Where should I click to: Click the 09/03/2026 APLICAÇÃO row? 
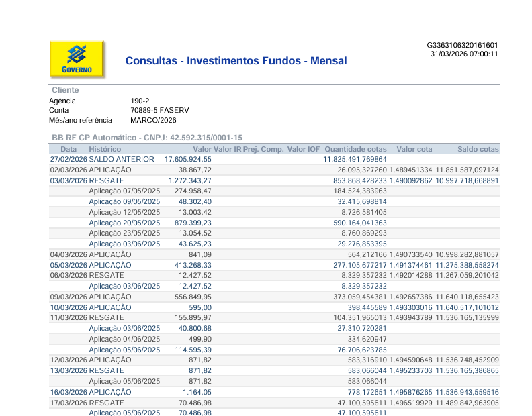point(274,297)
